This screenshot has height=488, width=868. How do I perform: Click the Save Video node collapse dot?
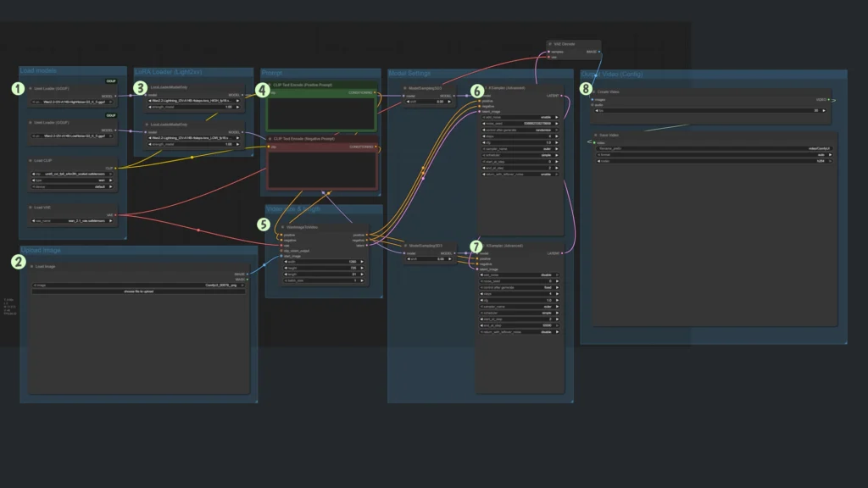pos(593,135)
